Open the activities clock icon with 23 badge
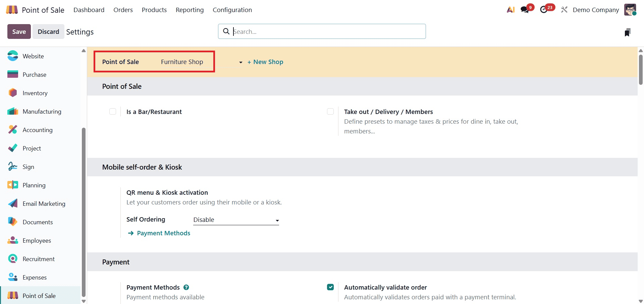This screenshot has height=304, width=644. click(x=544, y=10)
